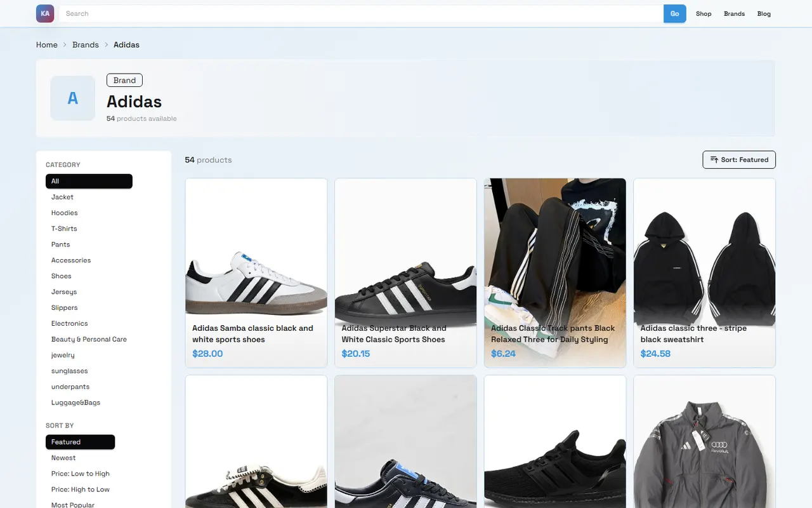Focus the Search input field

click(x=362, y=13)
